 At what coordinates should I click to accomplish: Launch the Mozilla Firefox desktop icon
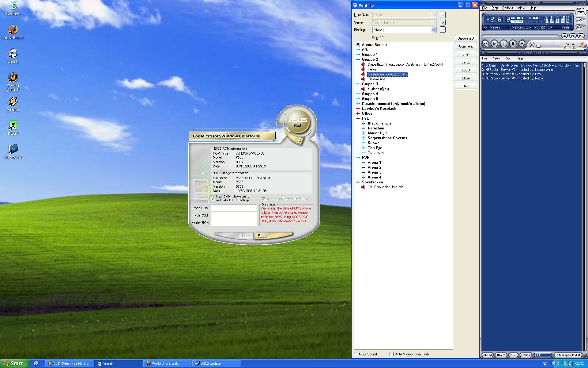(13, 32)
